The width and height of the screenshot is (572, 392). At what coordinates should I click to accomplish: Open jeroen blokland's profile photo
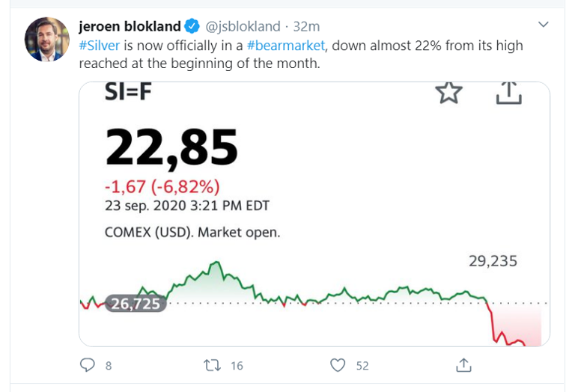[x=47, y=40]
